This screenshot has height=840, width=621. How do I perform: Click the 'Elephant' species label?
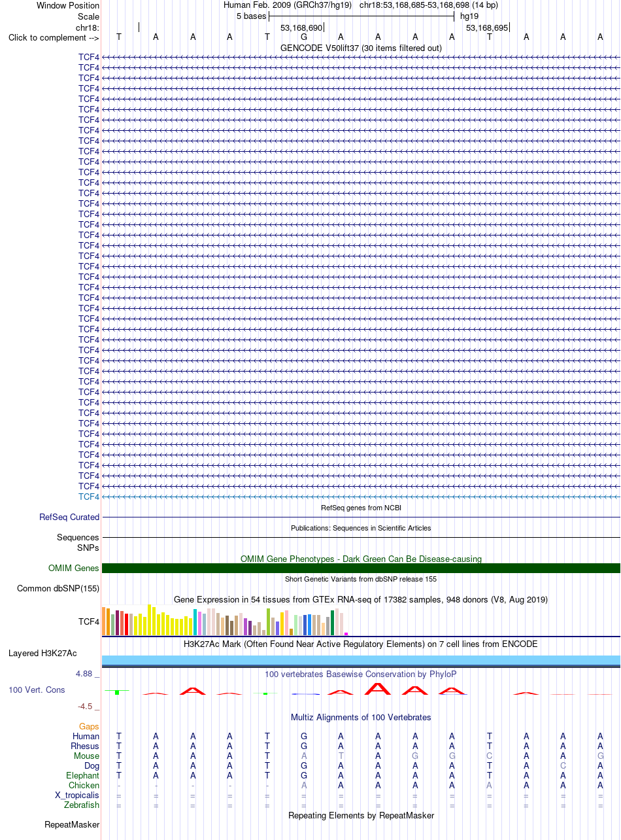pyautogui.click(x=83, y=775)
